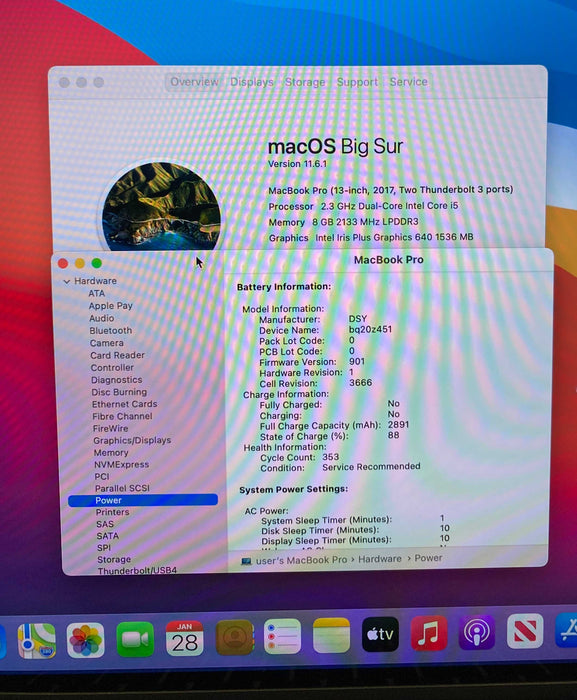
Task: Switch to the Overview tab
Action: pyautogui.click(x=194, y=82)
